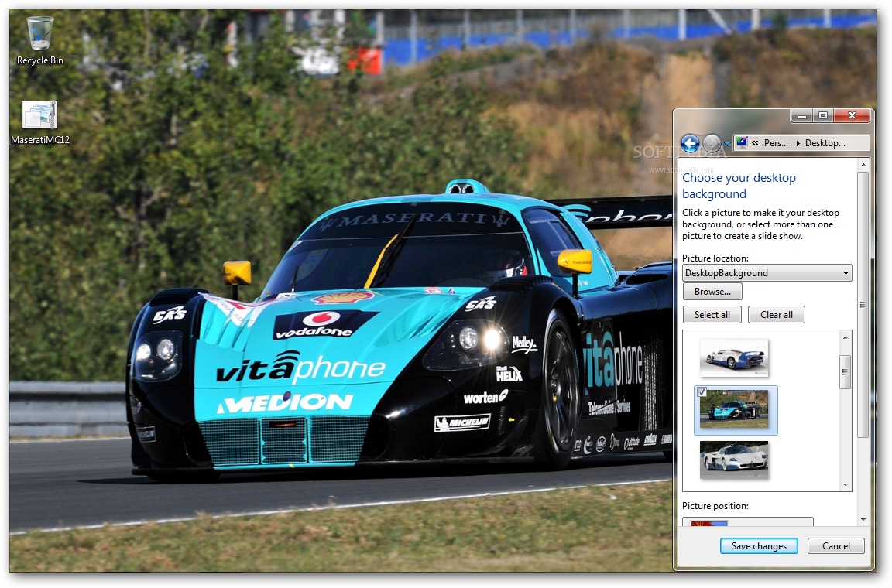Open the Picture location DesktopBackground dropdown
Screen dimensions: 892x588
pyautogui.click(x=767, y=273)
